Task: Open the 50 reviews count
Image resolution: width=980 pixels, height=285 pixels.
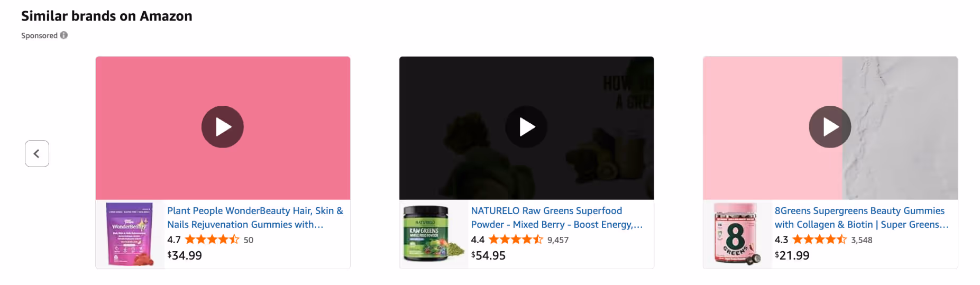Action: click(x=249, y=240)
